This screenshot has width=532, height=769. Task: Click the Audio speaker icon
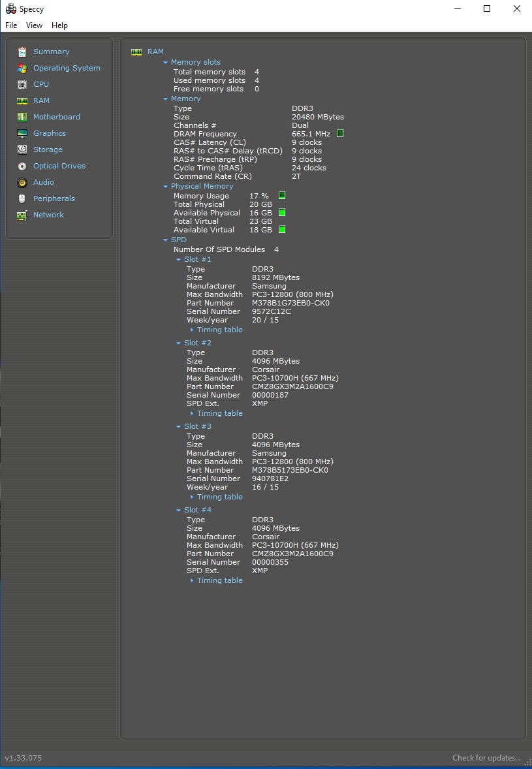point(22,182)
